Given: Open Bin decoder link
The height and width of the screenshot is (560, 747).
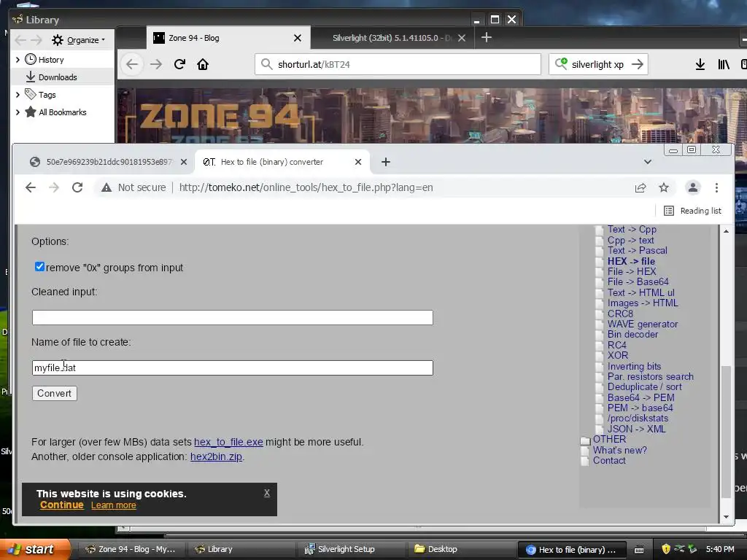Looking at the screenshot, I should click(632, 334).
